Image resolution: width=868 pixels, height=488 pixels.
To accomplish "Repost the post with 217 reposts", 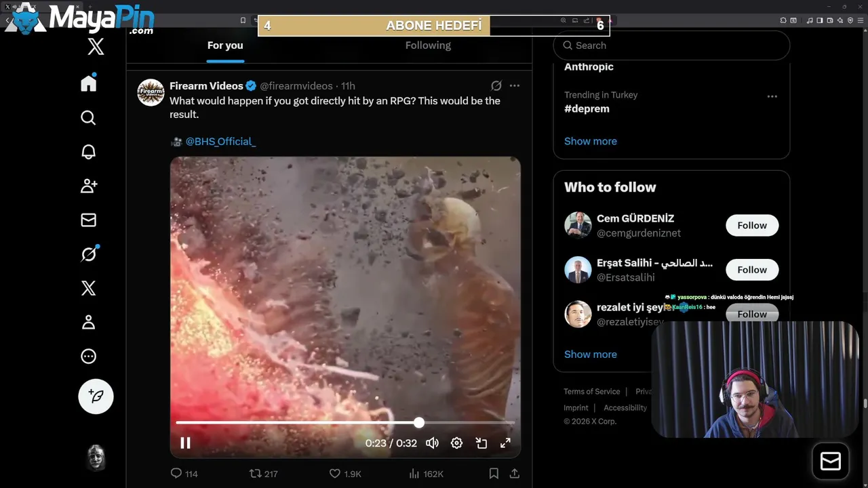I will [264, 474].
